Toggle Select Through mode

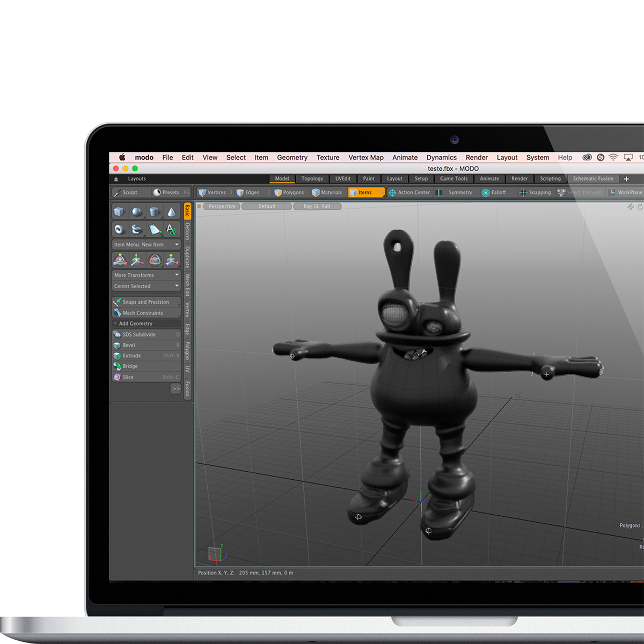(580, 192)
